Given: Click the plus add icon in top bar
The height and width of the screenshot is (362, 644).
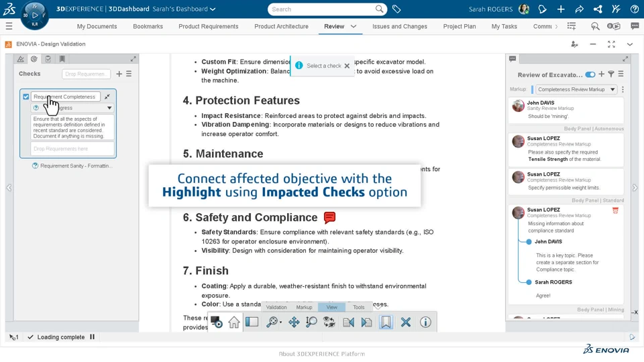Looking at the screenshot, I should coord(561,9).
